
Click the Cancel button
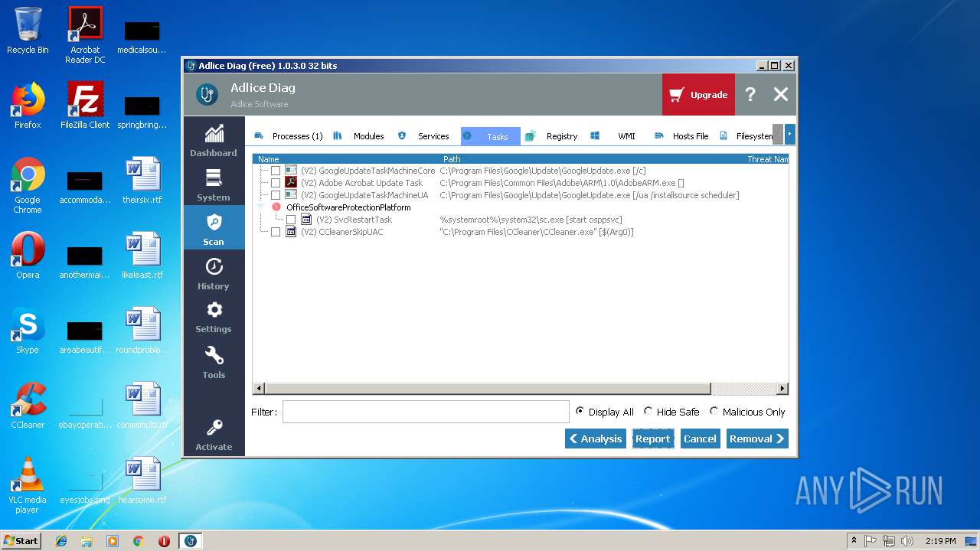point(700,439)
